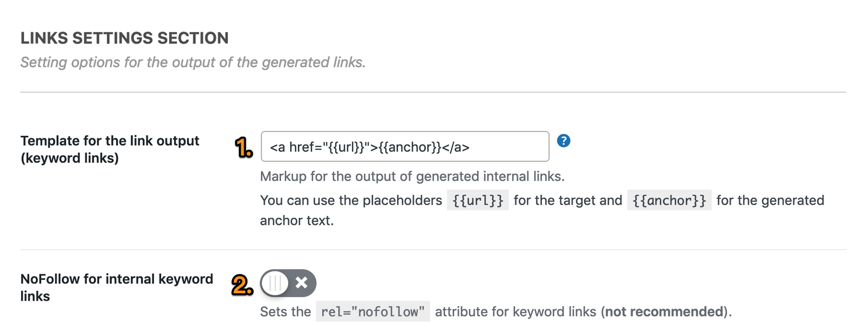Click the "Sets the" text below the switch
Screen dimensions: 868x335
pyautogui.click(x=285, y=312)
